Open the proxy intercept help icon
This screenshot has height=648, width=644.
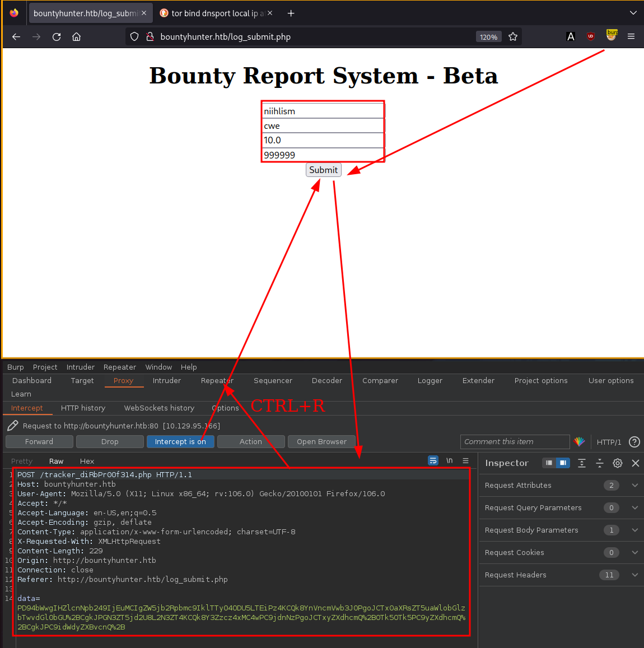634,442
